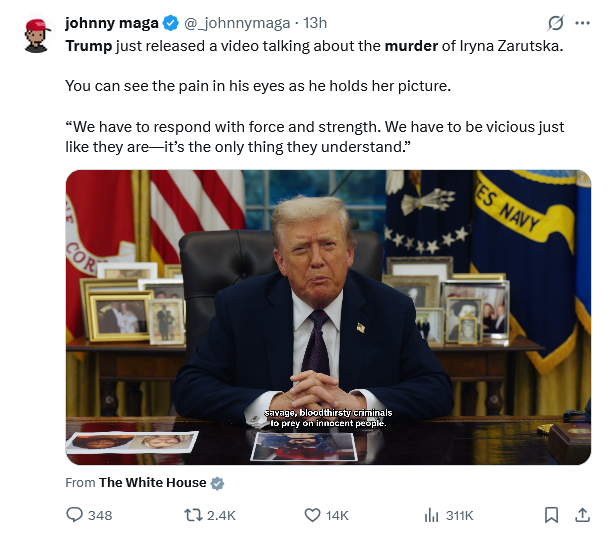Bookmark this post
Viewport: 609px width, 536px height.
551,515
